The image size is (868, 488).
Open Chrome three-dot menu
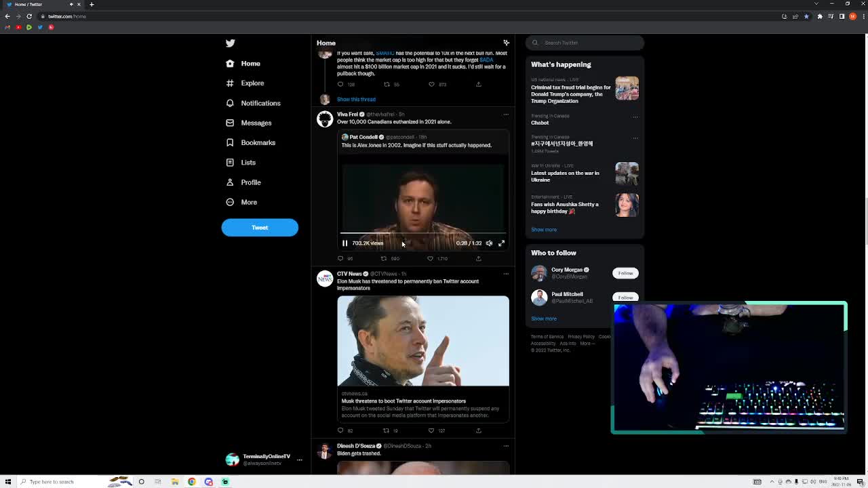862,16
